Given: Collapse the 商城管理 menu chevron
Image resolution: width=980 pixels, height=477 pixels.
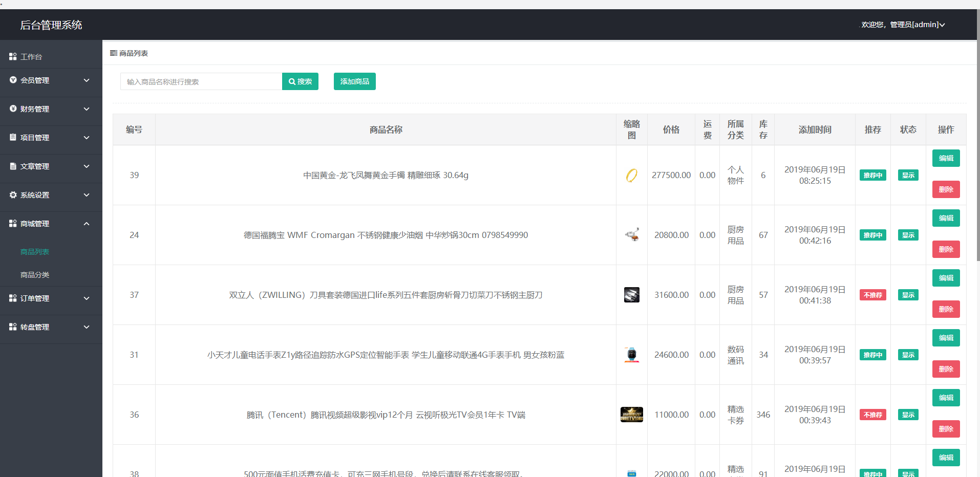Looking at the screenshot, I should click(x=87, y=224).
